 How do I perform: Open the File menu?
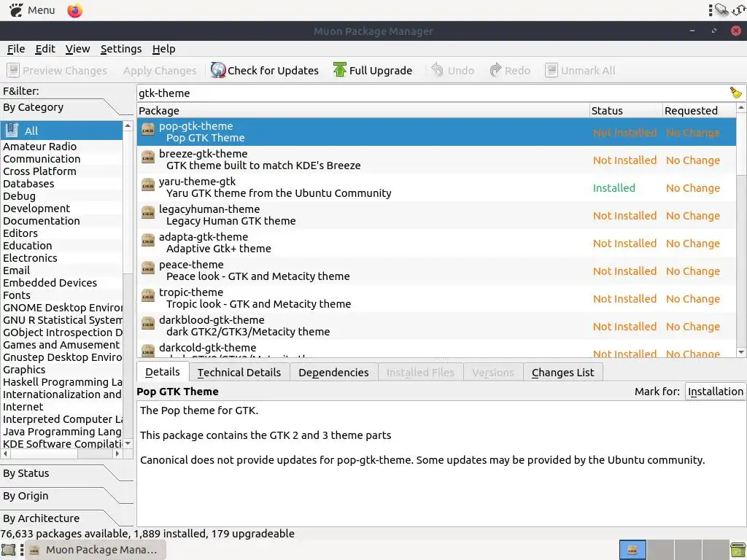tap(16, 49)
